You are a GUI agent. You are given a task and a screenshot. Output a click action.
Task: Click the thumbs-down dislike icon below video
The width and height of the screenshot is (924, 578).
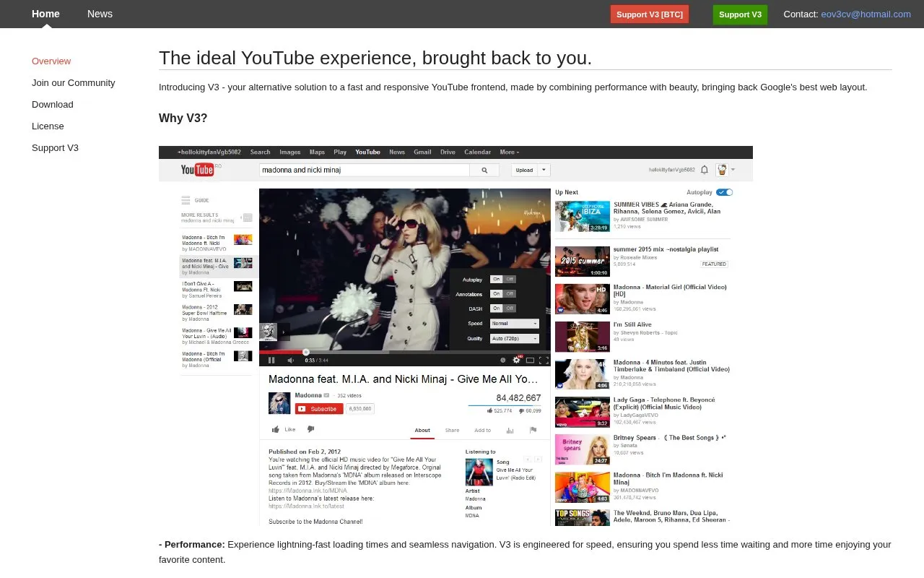point(311,429)
